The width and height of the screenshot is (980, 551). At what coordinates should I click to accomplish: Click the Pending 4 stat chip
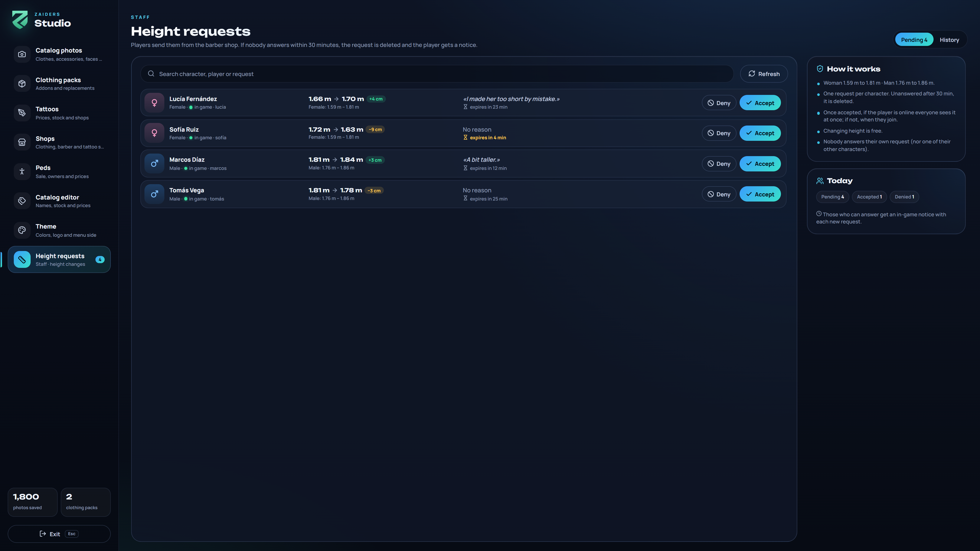(832, 197)
